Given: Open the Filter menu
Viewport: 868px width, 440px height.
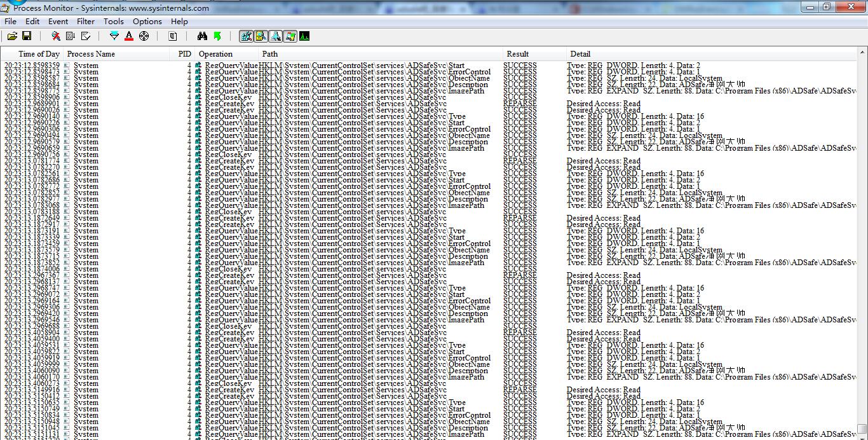Looking at the screenshot, I should (86, 21).
